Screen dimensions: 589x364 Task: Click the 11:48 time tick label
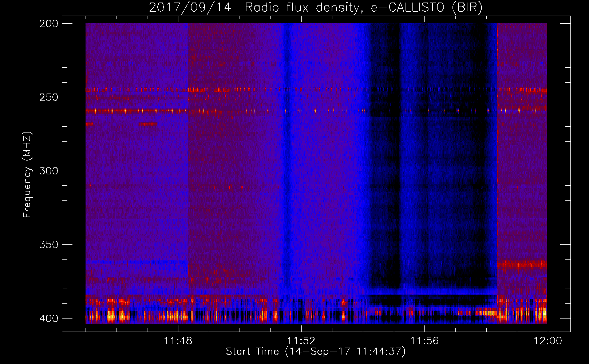(178, 341)
